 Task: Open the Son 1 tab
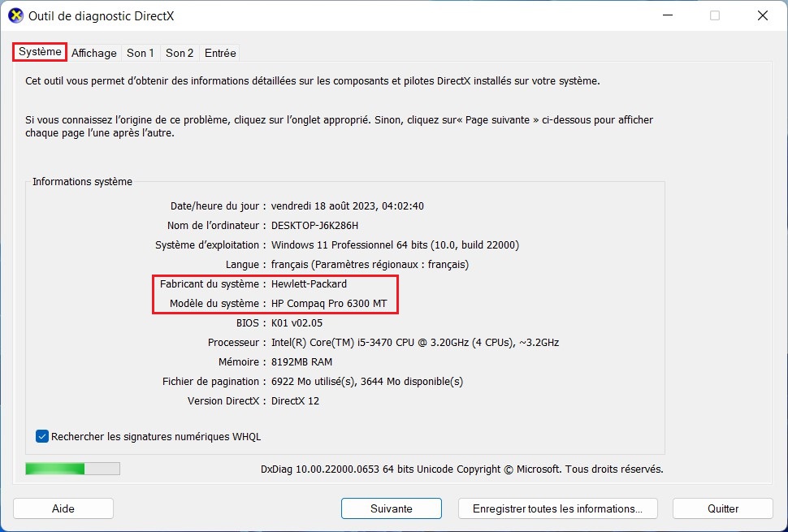tap(141, 53)
